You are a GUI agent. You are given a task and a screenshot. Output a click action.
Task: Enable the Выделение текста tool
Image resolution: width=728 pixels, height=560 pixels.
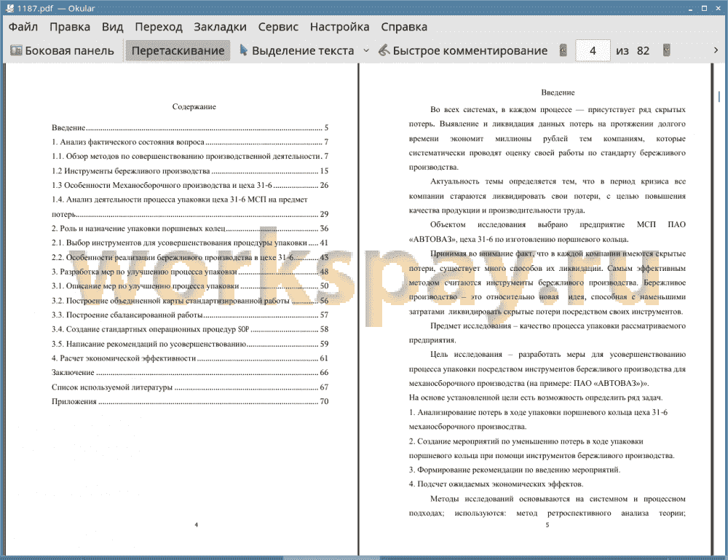(x=296, y=51)
